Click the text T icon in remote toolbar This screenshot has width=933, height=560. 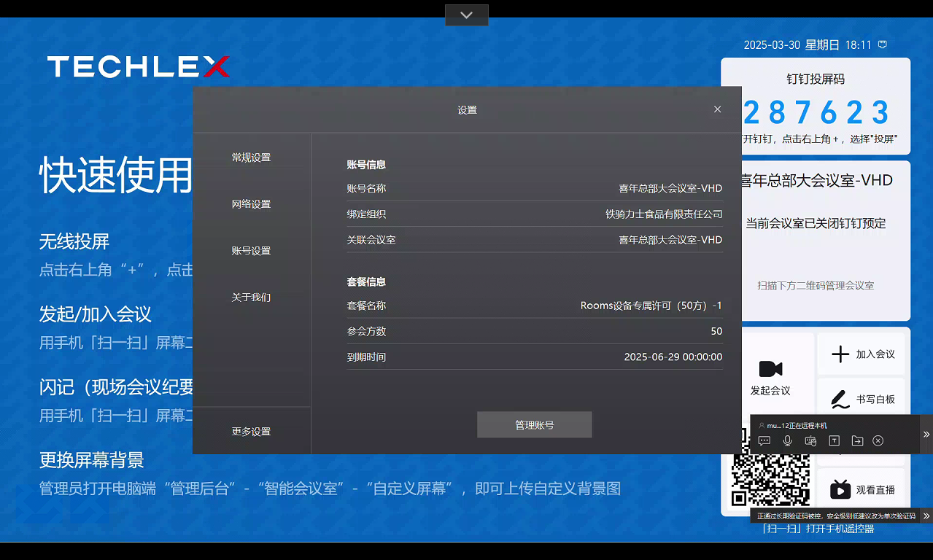click(x=835, y=440)
